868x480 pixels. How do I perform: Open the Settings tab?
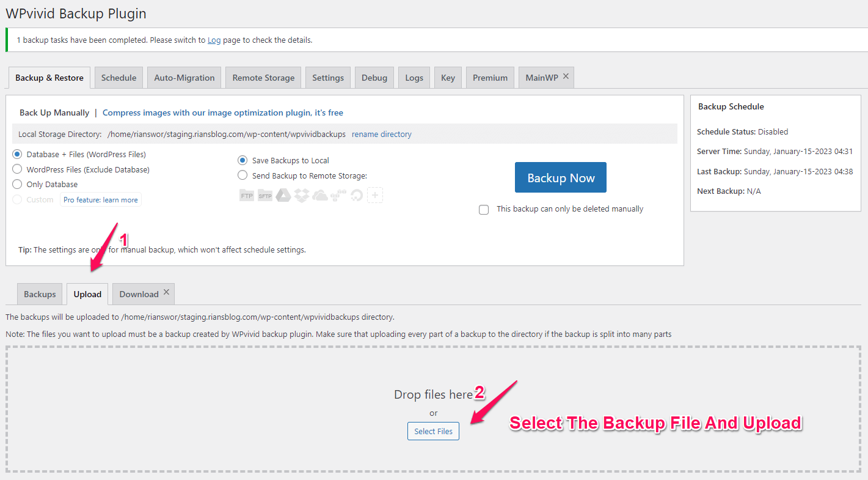pos(328,78)
